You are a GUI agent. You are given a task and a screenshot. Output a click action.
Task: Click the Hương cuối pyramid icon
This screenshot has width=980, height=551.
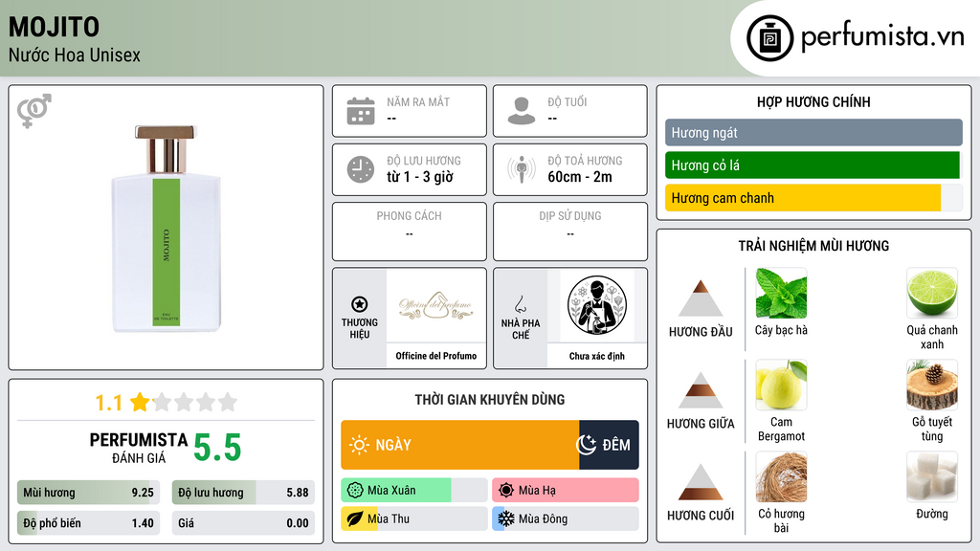click(x=701, y=482)
